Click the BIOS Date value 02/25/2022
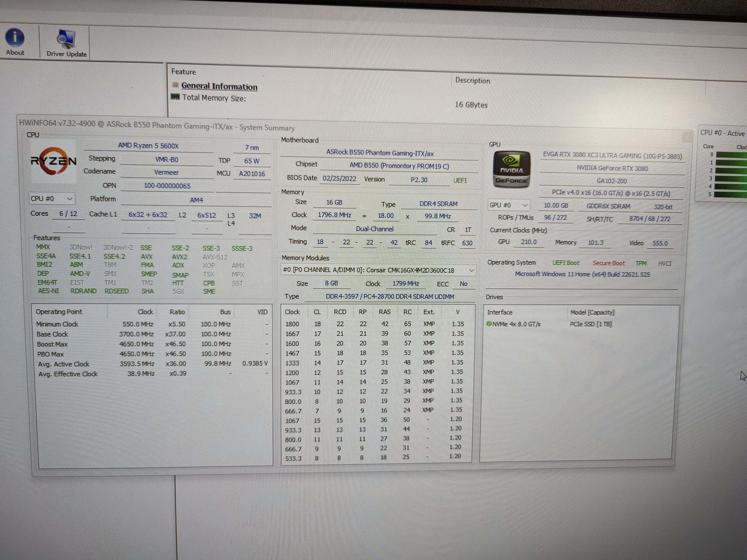 coord(339,179)
